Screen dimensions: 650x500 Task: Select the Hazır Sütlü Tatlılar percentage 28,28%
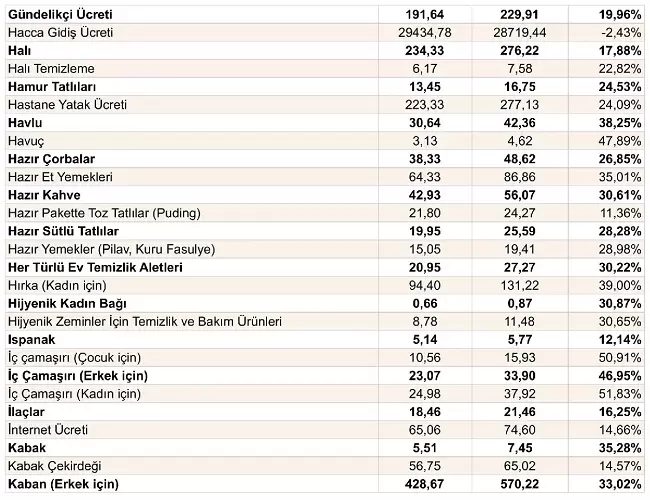(x=620, y=231)
